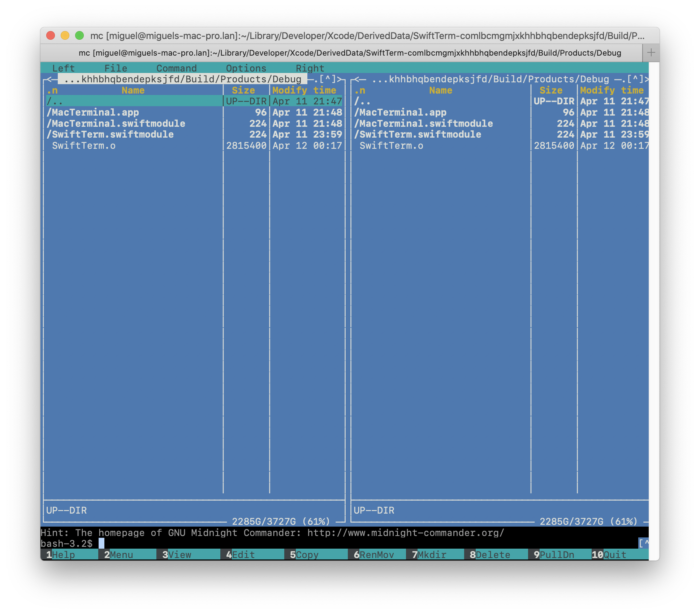
Task: Click Apr 11 23:59 date in left panel
Action: (307, 134)
